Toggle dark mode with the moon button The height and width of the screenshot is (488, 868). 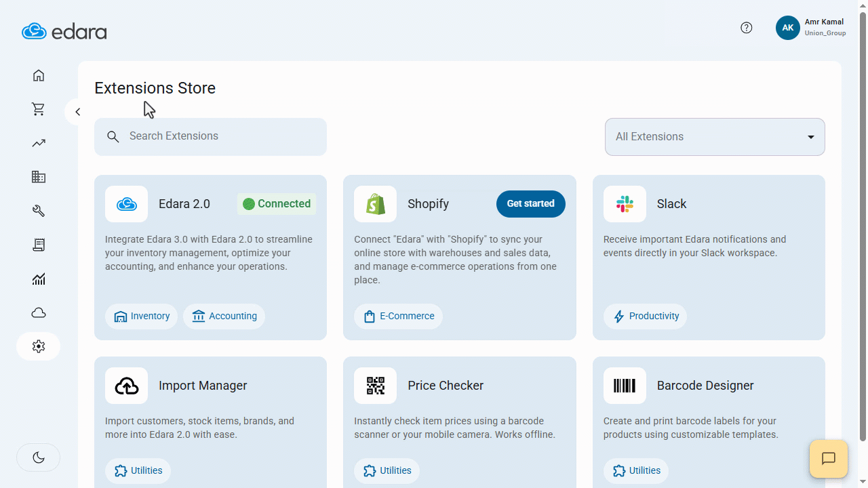pyautogui.click(x=39, y=457)
